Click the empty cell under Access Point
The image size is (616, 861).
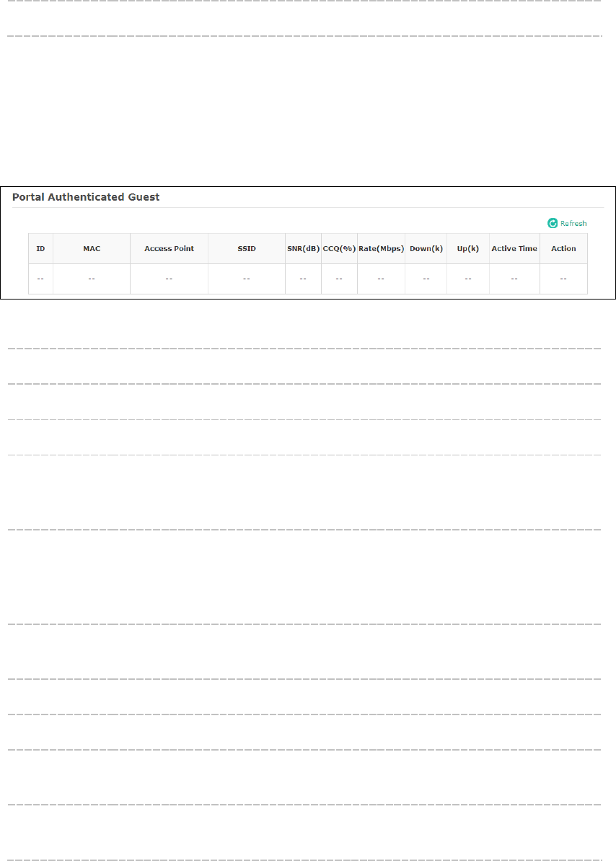point(169,279)
